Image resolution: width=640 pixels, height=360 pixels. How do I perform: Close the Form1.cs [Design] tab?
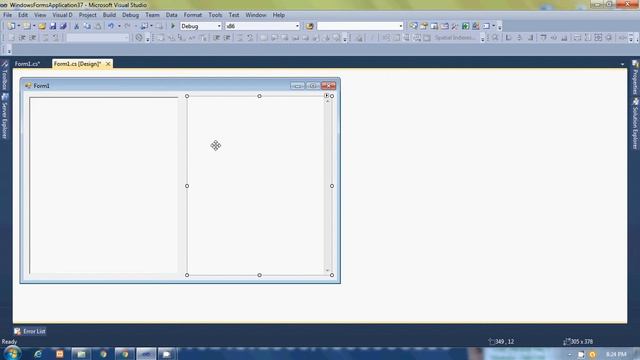click(x=108, y=64)
